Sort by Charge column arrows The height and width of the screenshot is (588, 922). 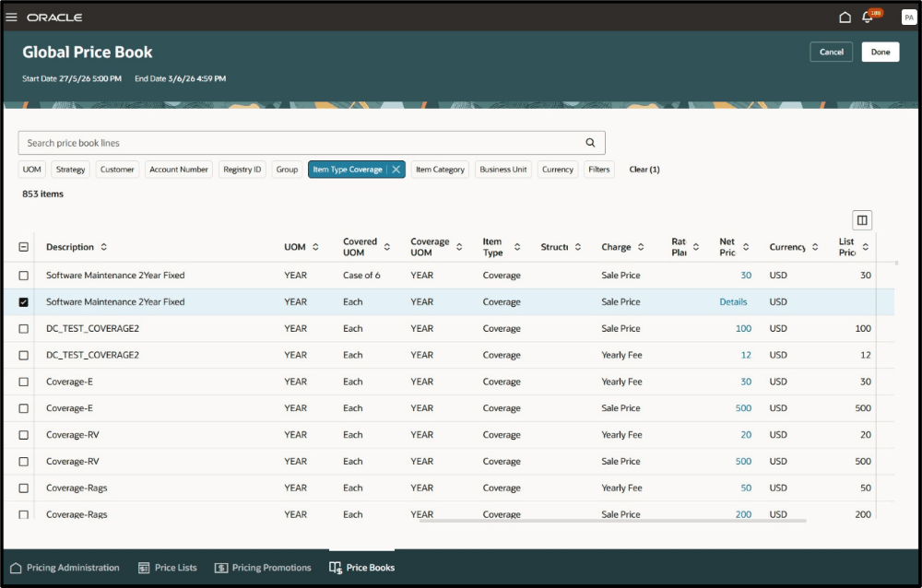tap(641, 247)
